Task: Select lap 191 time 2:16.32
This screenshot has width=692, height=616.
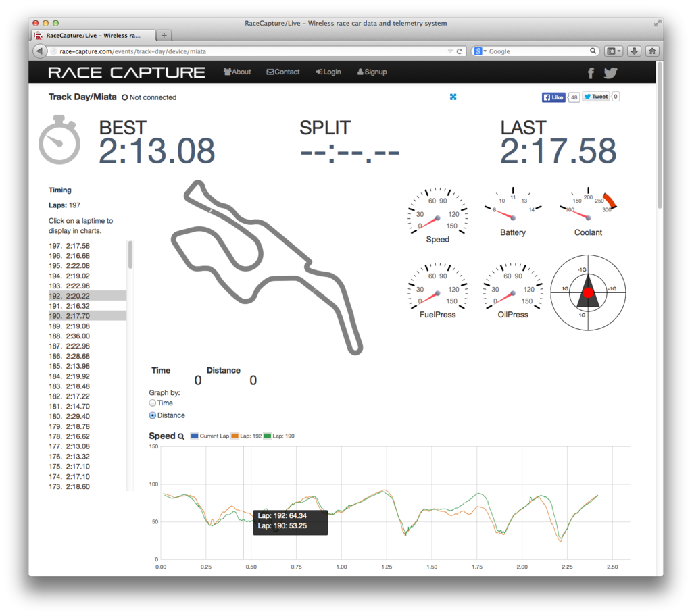Action: (70, 306)
